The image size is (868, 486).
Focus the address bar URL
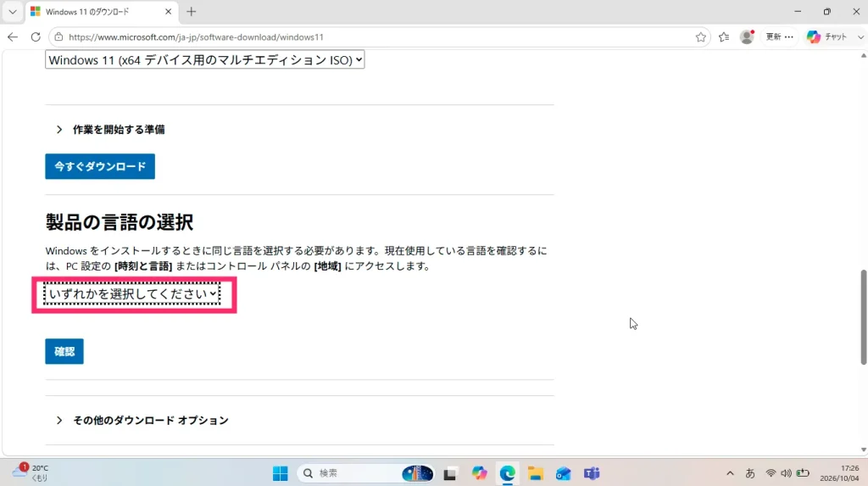click(x=196, y=37)
